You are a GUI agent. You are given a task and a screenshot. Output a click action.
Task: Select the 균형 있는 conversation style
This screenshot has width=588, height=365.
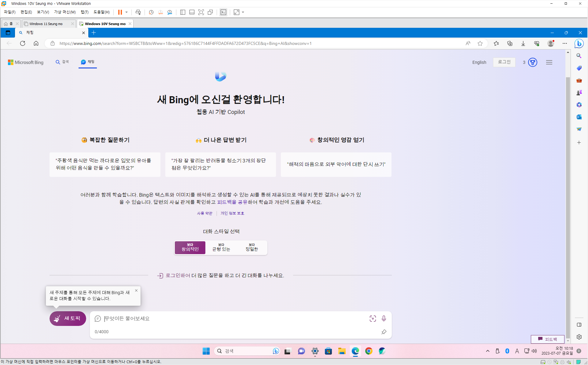point(221,247)
